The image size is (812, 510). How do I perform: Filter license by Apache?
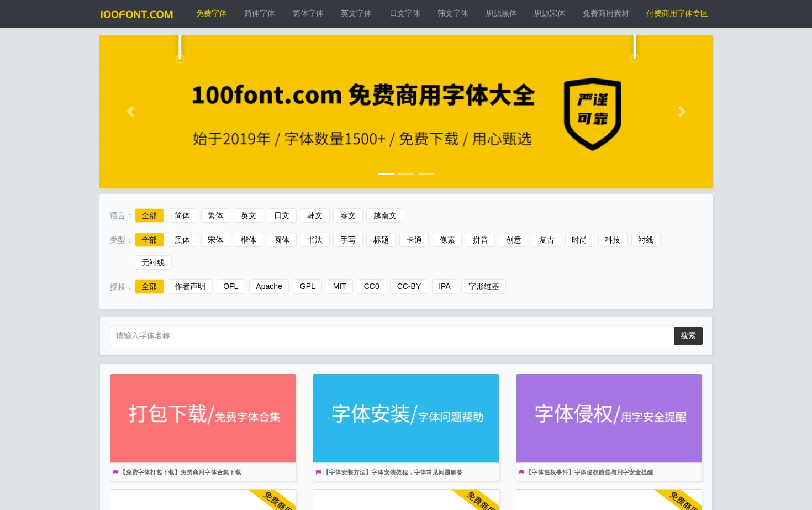point(269,286)
